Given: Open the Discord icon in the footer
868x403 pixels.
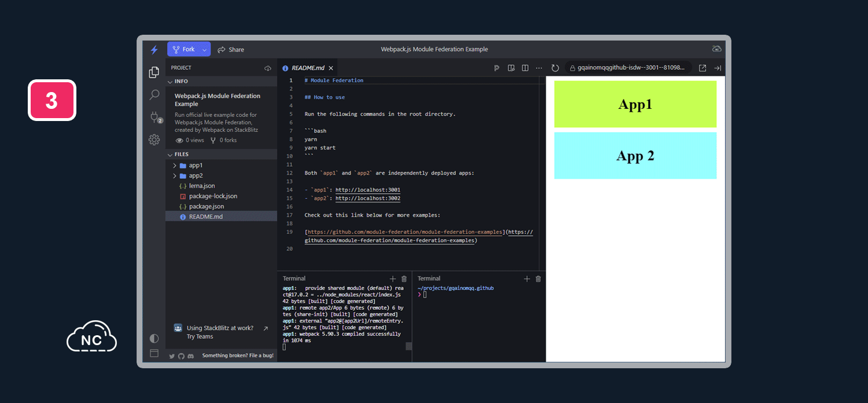Looking at the screenshot, I should (190, 356).
